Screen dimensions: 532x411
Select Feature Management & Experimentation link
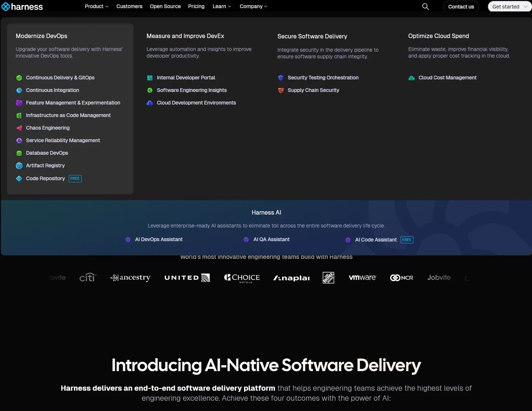click(x=73, y=103)
